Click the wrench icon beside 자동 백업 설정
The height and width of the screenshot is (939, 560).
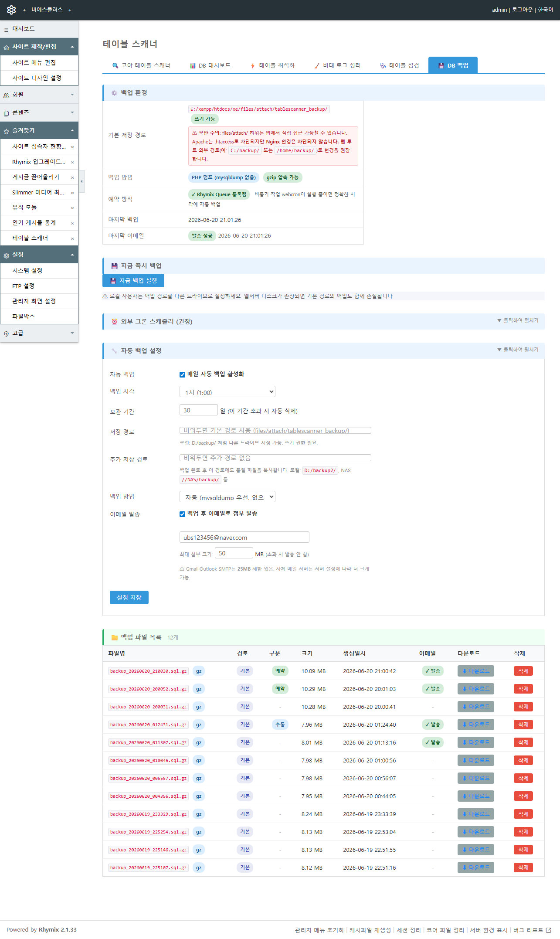[115, 350]
